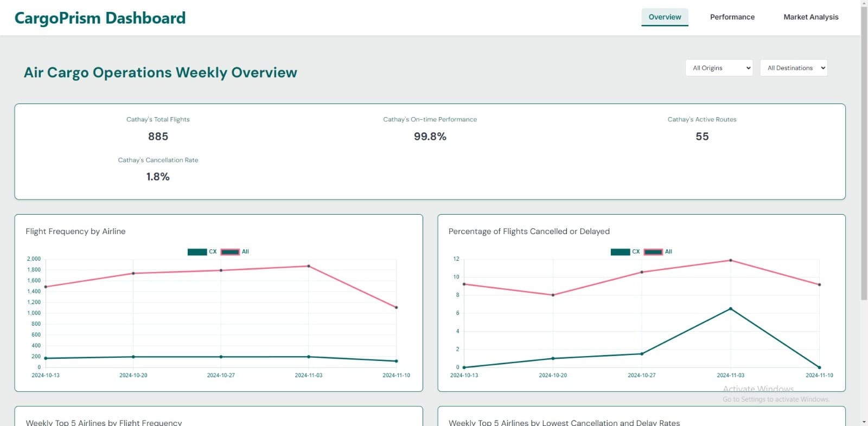The width and height of the screenshot is (868, 426).
Task: Toggle CX series in Flight Frequency legend
Action: [x=197, y=251]
